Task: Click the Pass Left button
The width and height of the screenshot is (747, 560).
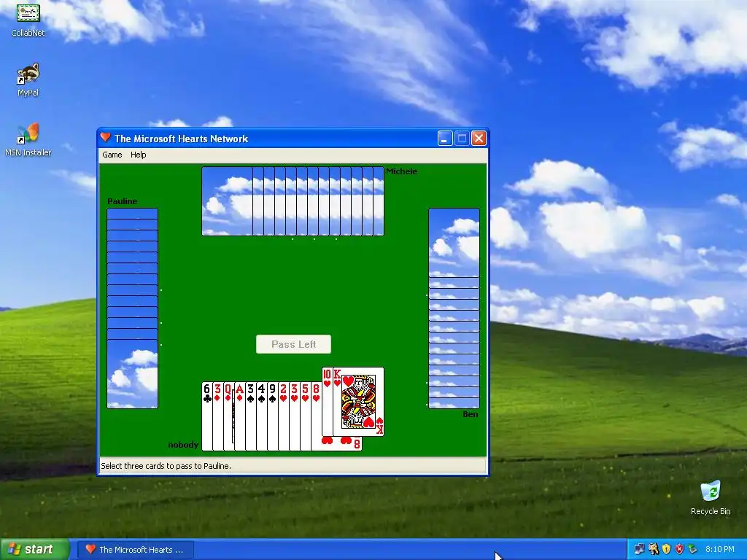Action: tap(293, 344)
